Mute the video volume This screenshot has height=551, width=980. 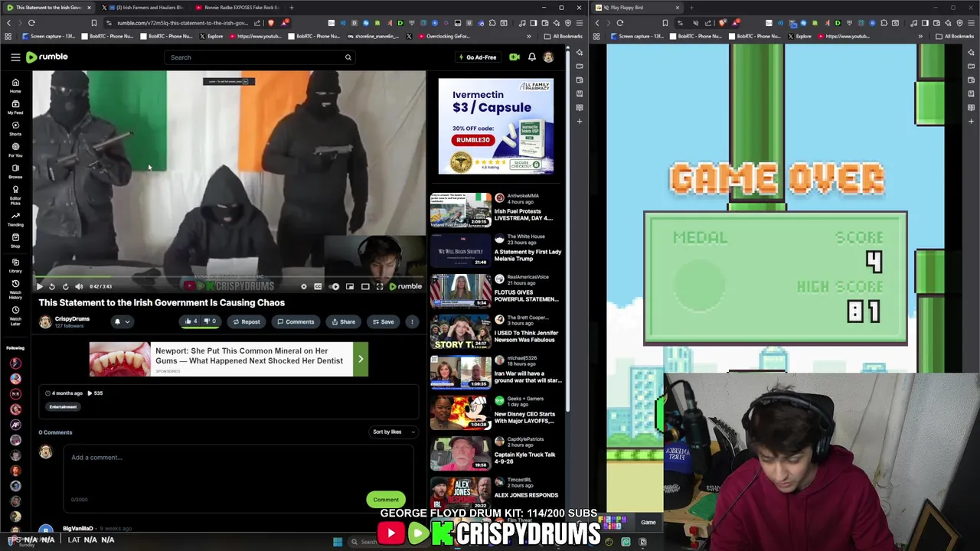(x=78, y=286)
